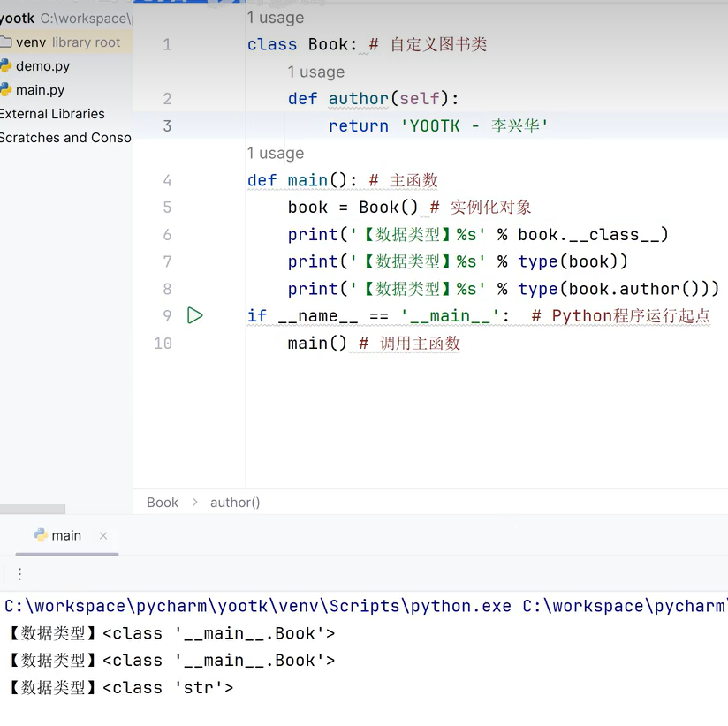Click line number 3 in gutter
This screenshot has width=728, height=726.
(x=167, y=125)
